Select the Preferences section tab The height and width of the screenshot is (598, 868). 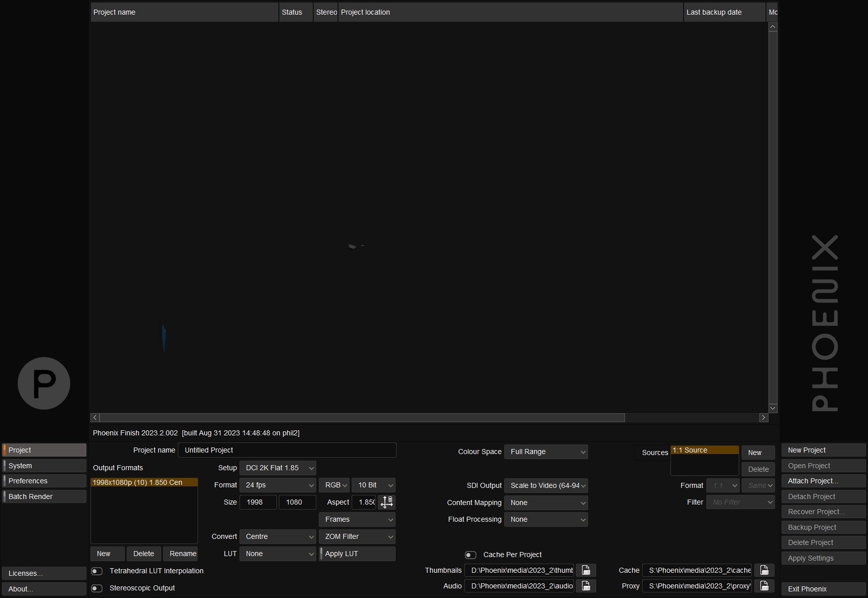(x=44, y=481)
